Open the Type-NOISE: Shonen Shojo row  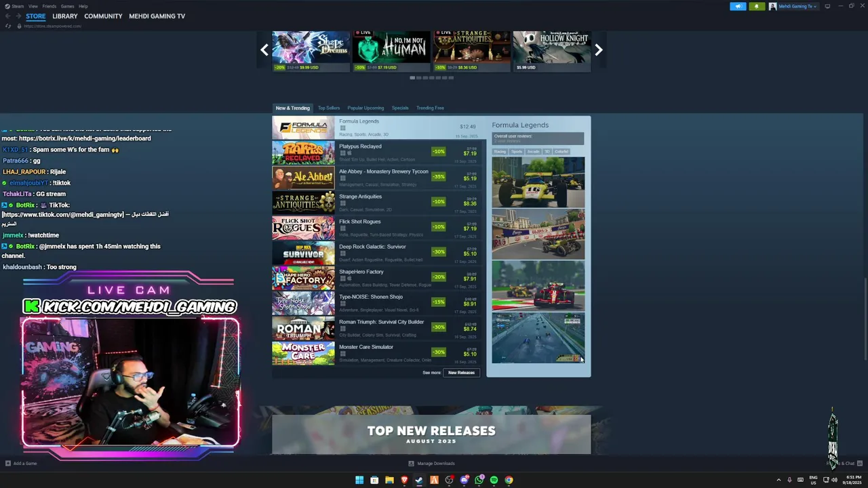click(x=379, y=303)
